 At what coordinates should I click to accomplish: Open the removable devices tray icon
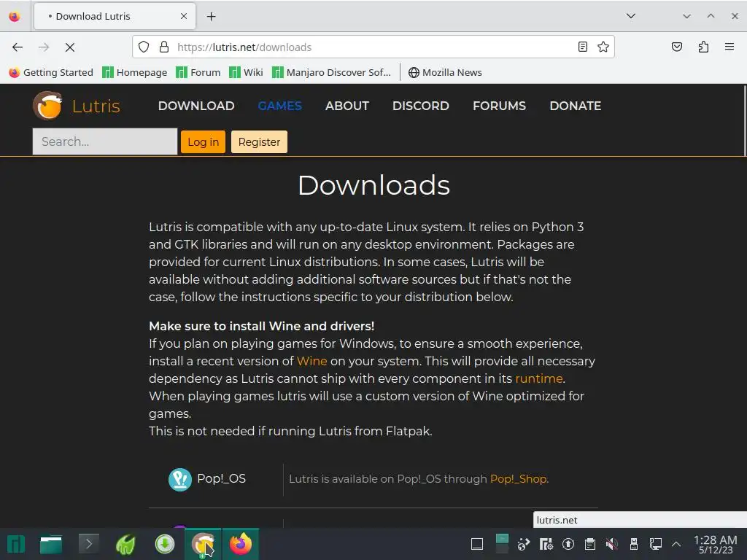(x=634, y=544)
